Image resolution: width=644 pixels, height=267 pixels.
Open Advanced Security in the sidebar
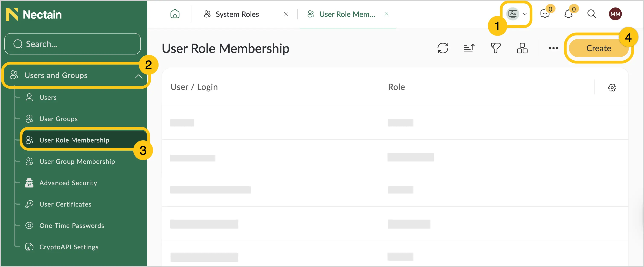point(68,183)
